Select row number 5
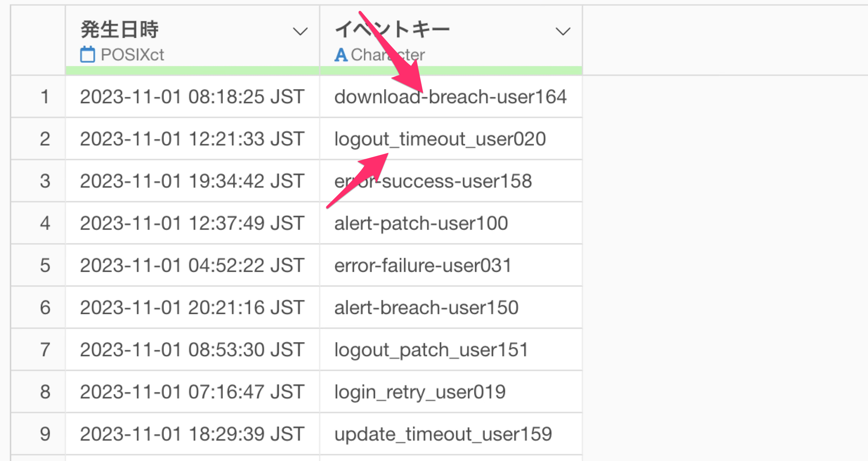 tap(45, 265)
